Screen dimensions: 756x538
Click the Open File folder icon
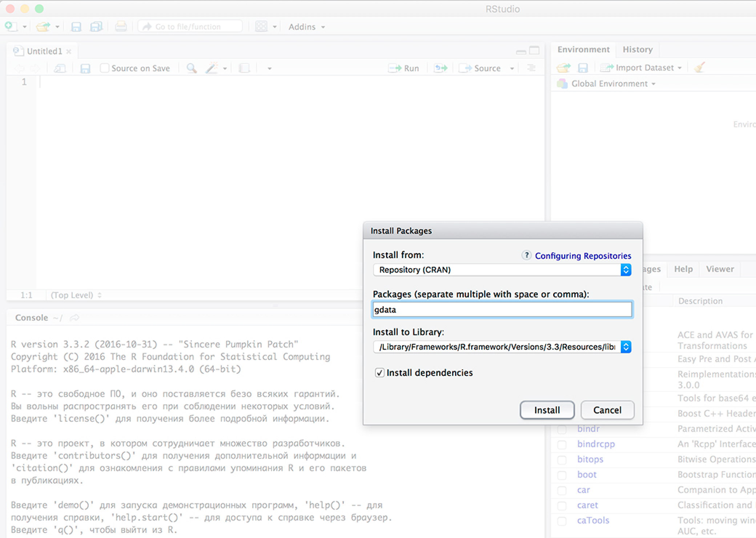point(43,27)
